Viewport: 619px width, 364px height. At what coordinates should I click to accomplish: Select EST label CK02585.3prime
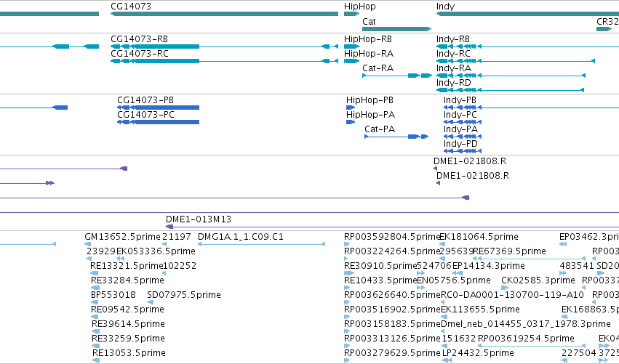(x=538, y=280)
